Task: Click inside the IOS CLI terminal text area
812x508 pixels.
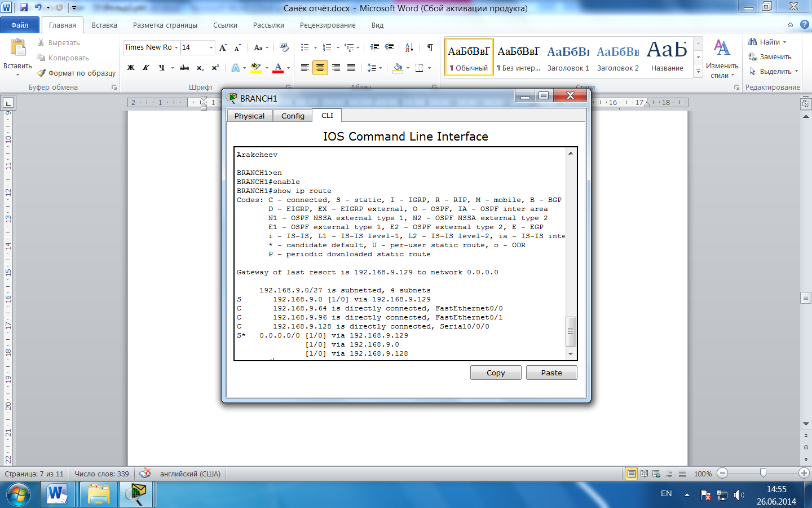Action: click(400, 253)
